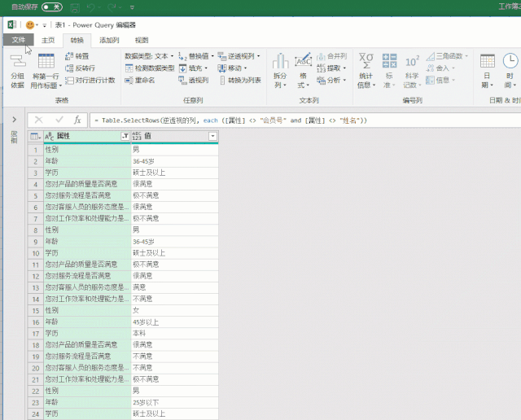Confirm formula with the checkmark button

(59, 120)
